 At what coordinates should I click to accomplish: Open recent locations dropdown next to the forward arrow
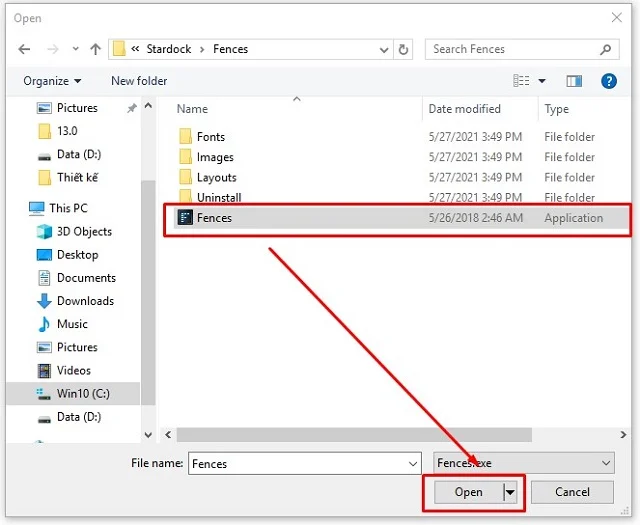(76, 49)
